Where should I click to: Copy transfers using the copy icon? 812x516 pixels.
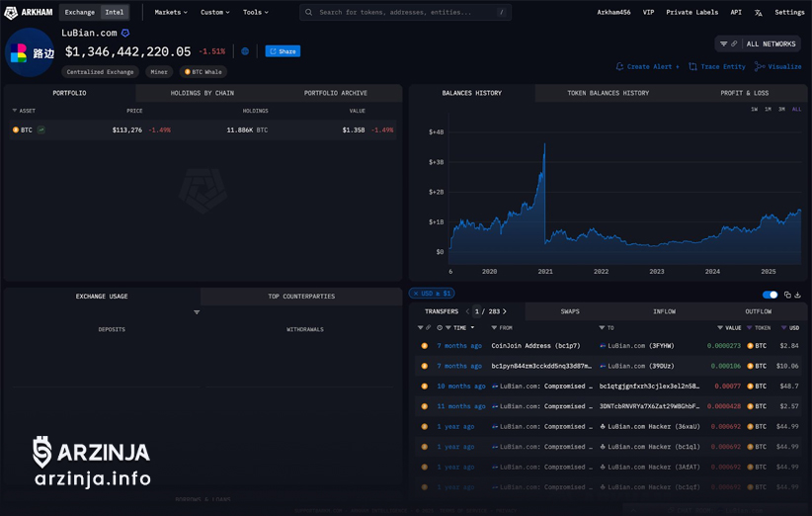click(x=787, y=295)
